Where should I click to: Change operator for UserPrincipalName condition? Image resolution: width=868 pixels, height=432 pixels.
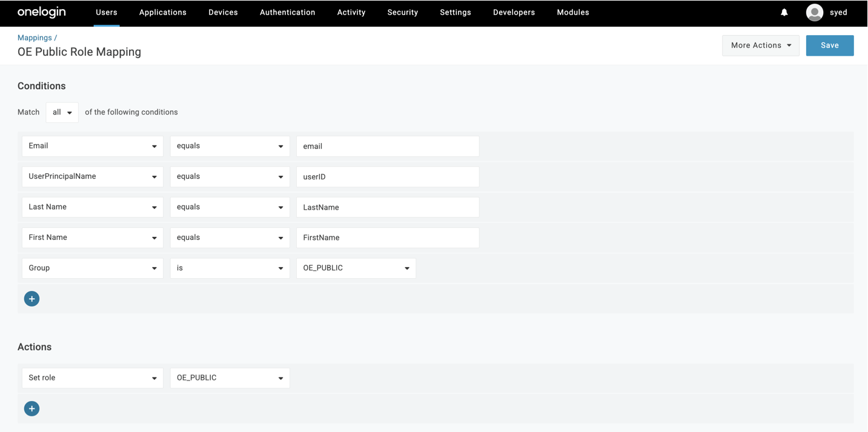tap(230, 177)
